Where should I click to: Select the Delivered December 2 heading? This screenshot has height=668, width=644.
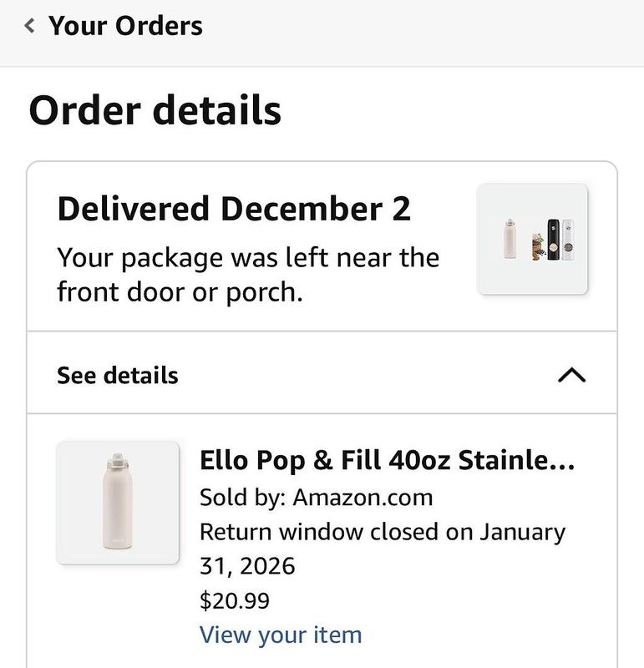(x=234, y=209)
